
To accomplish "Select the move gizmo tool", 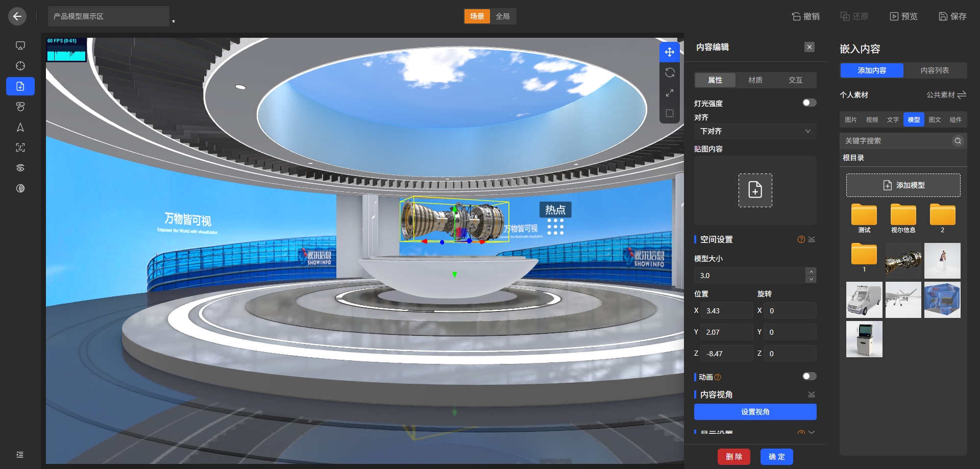I will click(x=670, y=52).
